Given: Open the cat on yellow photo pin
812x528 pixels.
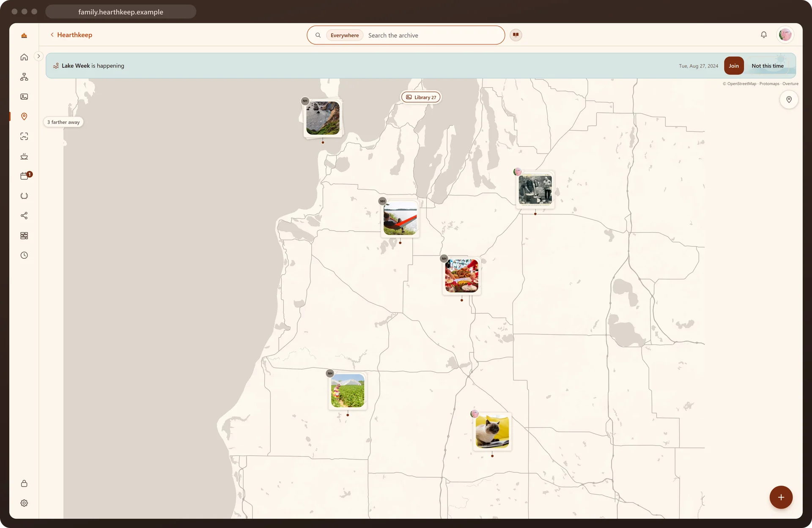Looking at the screenshot, I should (x=492, y=432).
